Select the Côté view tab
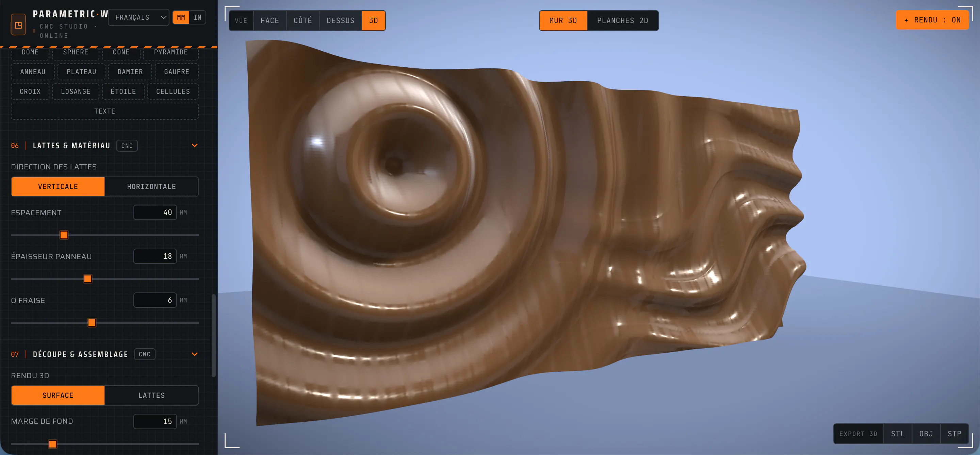 (303, 20)
